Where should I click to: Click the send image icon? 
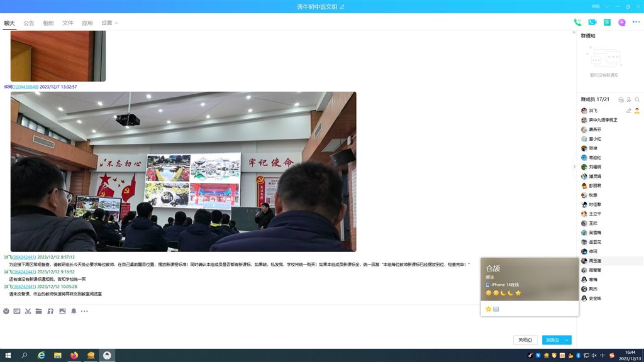tap(62, 311)
